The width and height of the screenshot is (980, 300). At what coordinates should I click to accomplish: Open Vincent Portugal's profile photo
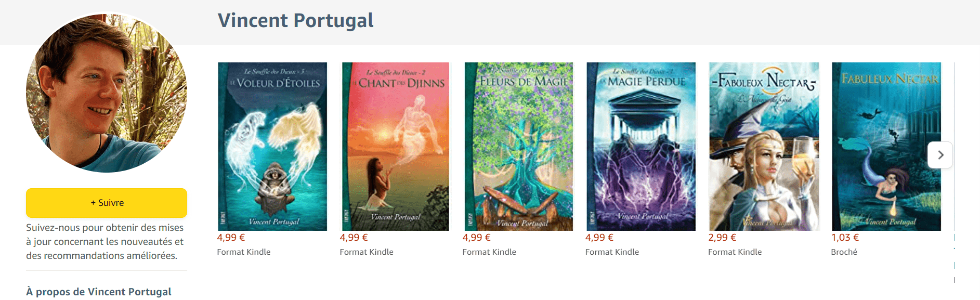click(107, 92)
